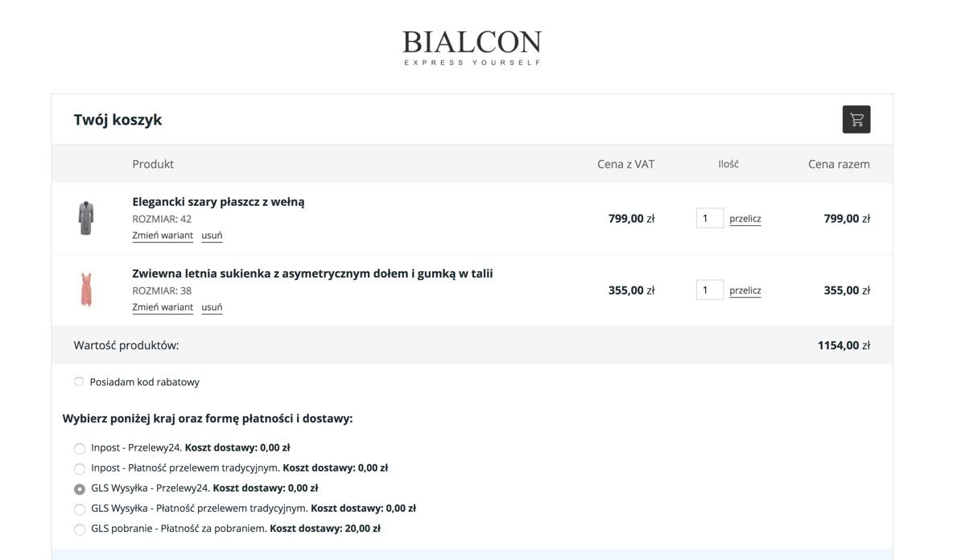Remove the summer dress with usuń
Screen dimensions: 953x560
click(x=212, y=307)
